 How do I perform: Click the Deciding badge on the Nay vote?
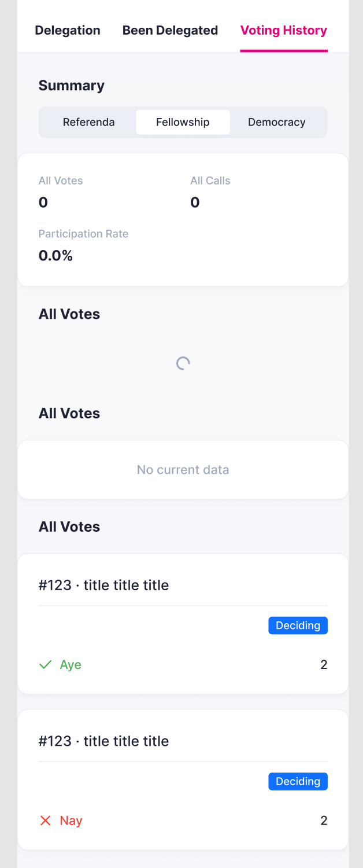[x=298, y=781]
